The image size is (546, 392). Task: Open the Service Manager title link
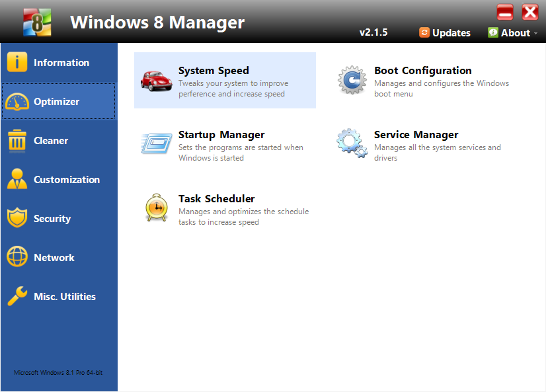pos(416,135)
